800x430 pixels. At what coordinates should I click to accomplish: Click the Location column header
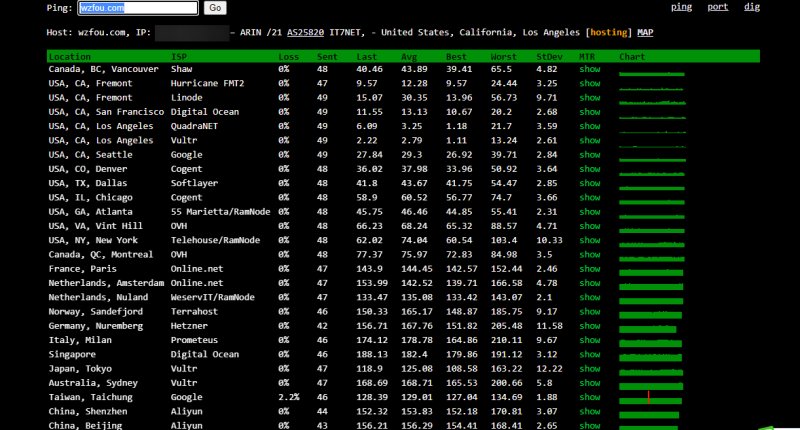(x=69, y=57)
